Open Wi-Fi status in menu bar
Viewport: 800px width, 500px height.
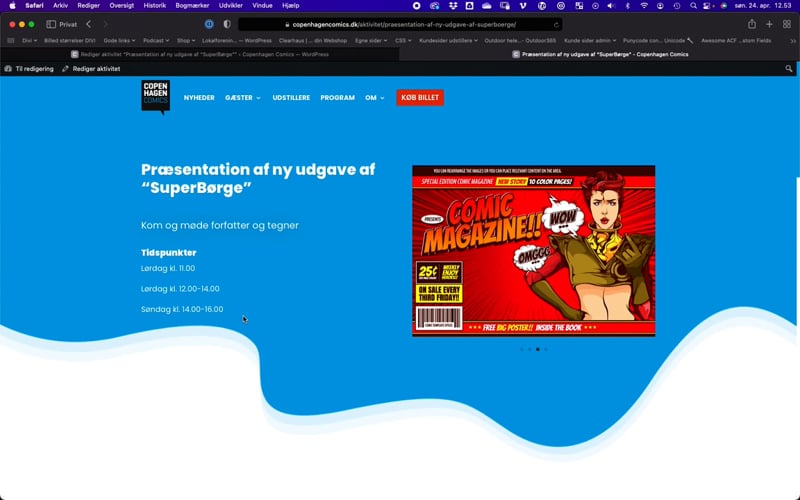pyautogui.click(x=644, y=6)
